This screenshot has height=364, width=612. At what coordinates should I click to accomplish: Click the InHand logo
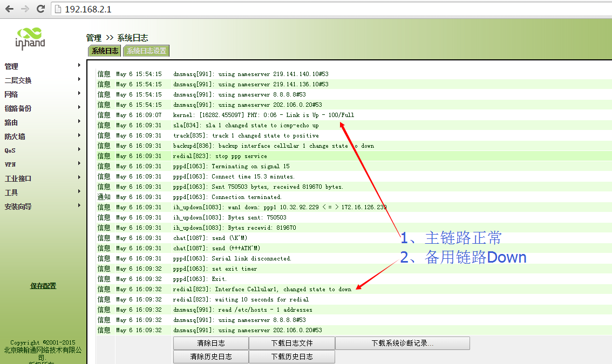click(30, 39)
